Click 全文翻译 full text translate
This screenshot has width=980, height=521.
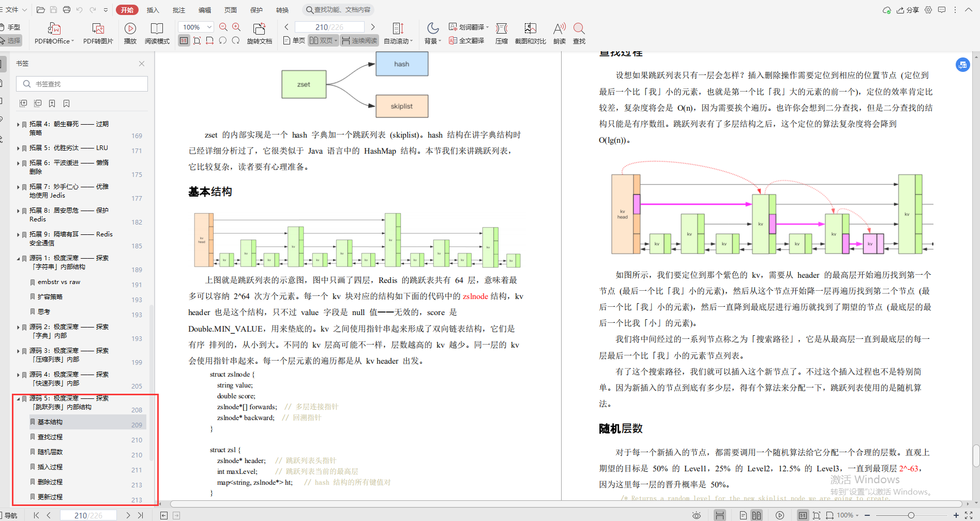pyautogui.click(x=466, y=40)
